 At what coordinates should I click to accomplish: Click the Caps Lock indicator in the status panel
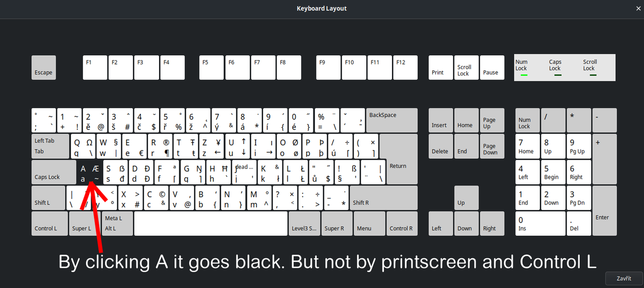[555, 67]
